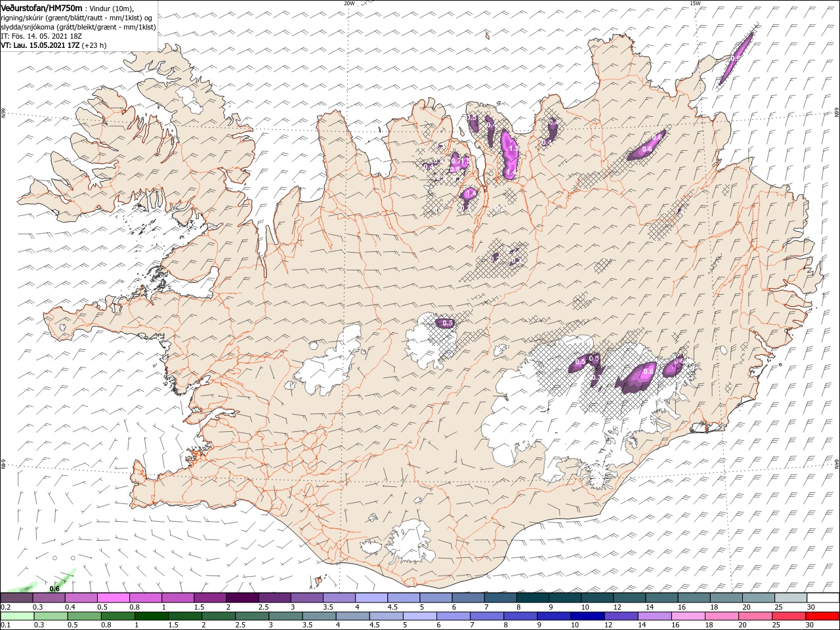Select the lower legend green swatch starting at 0.5

coord(84,617)
